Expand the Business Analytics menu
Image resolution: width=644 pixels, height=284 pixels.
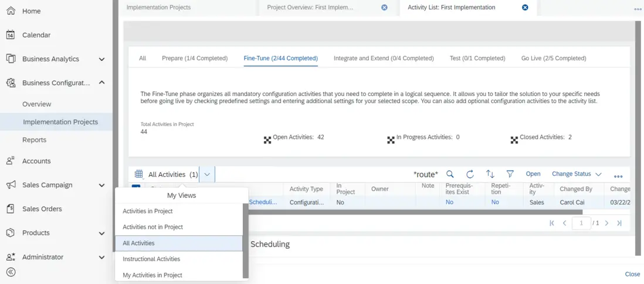pos(101,59)
